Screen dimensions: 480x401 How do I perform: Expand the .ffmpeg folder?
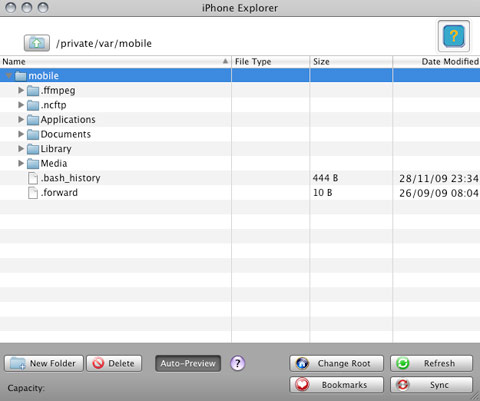(x=21, y=90)
